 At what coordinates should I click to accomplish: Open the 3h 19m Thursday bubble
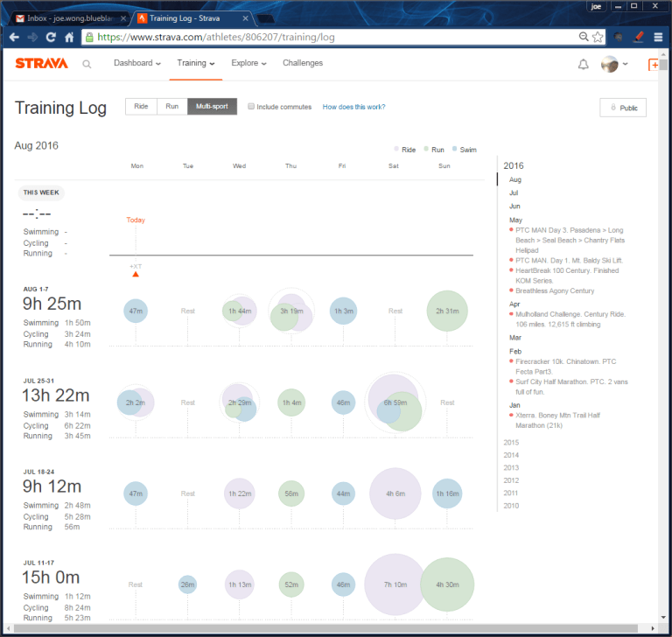[x=291, y=311]
